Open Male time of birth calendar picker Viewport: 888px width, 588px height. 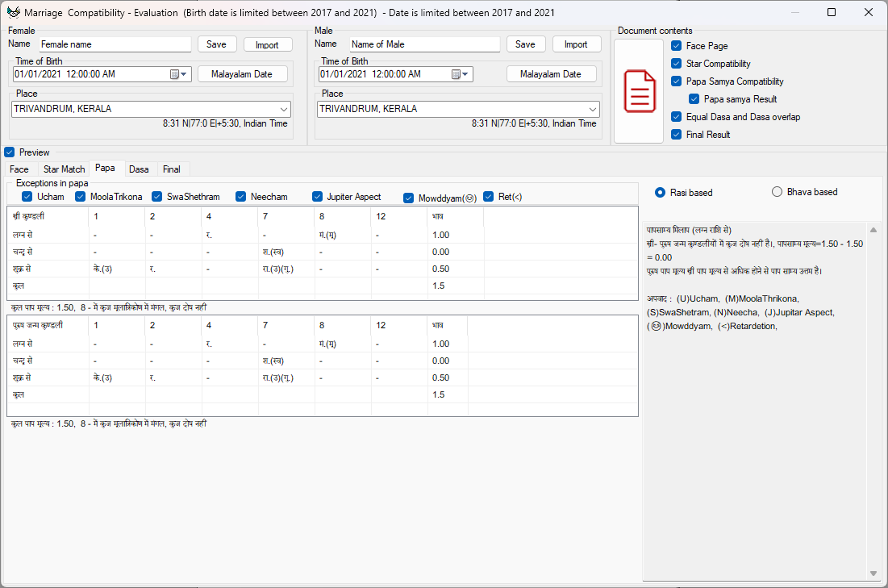tap(456, 74)
